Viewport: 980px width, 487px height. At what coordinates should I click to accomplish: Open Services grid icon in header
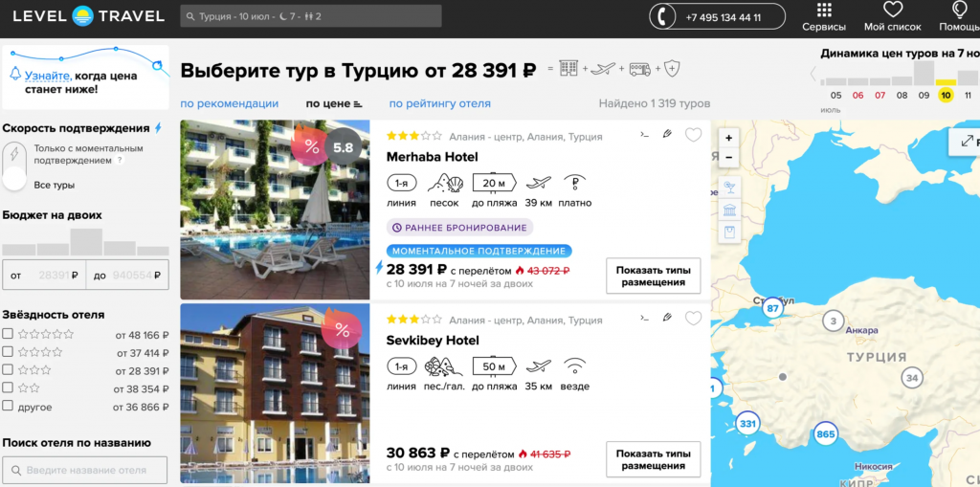823,16
